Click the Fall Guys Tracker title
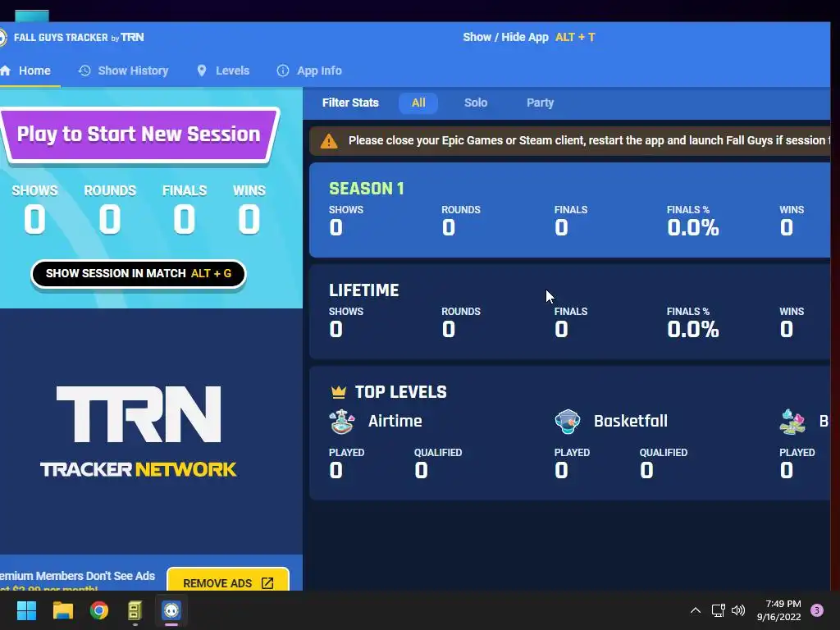840x630 pixels. click(79, 38)
